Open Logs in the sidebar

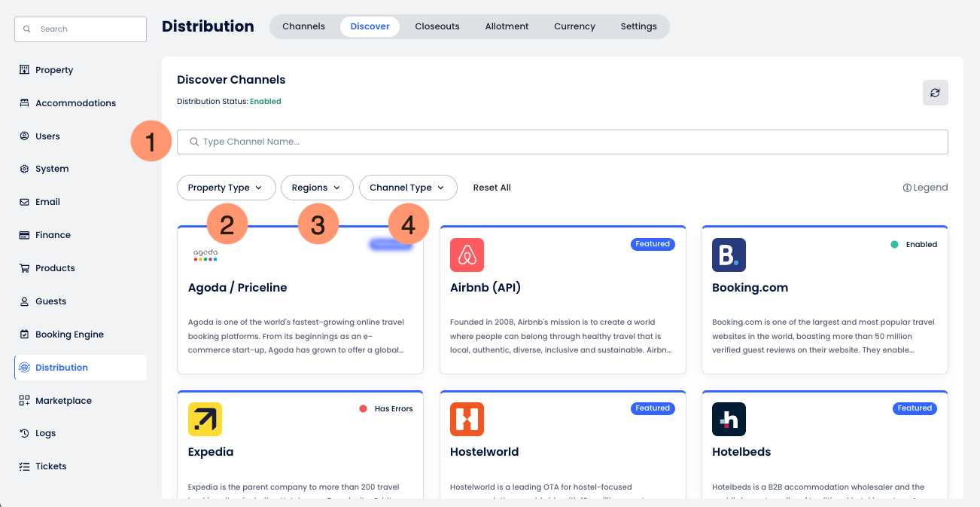pyautogui.click(x=81, y=433)
